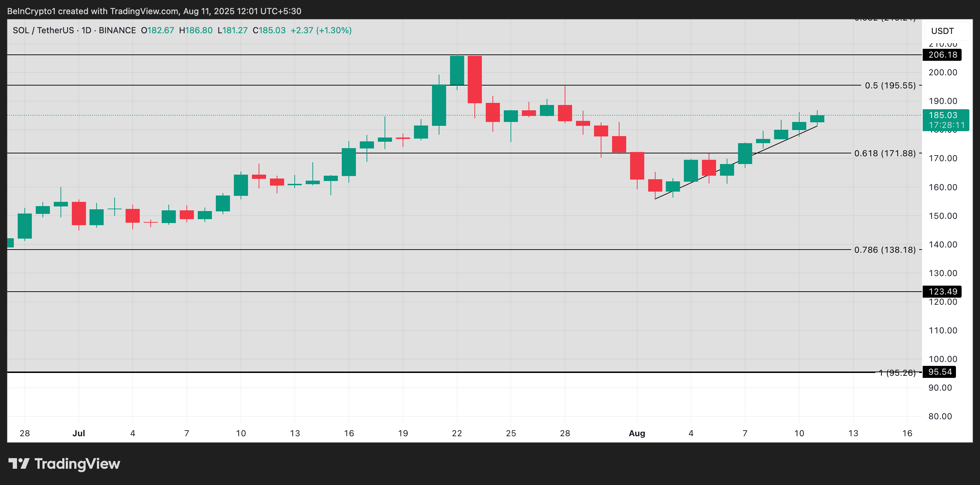Click Jul on the time axis
980x485 pixels.
coord(79,433)
